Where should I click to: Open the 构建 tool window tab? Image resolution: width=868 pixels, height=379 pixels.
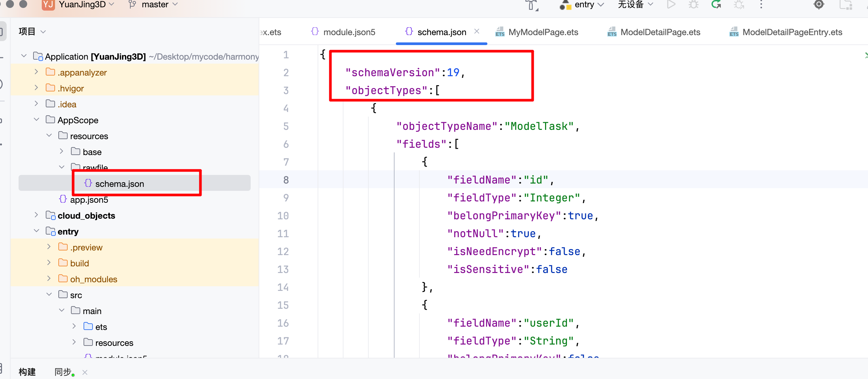(27, 372)
